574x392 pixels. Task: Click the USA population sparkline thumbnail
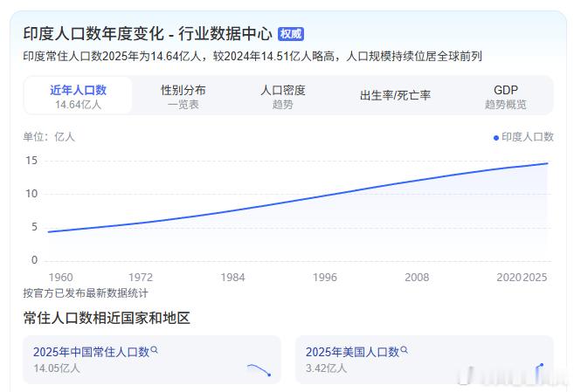(539, 369)
